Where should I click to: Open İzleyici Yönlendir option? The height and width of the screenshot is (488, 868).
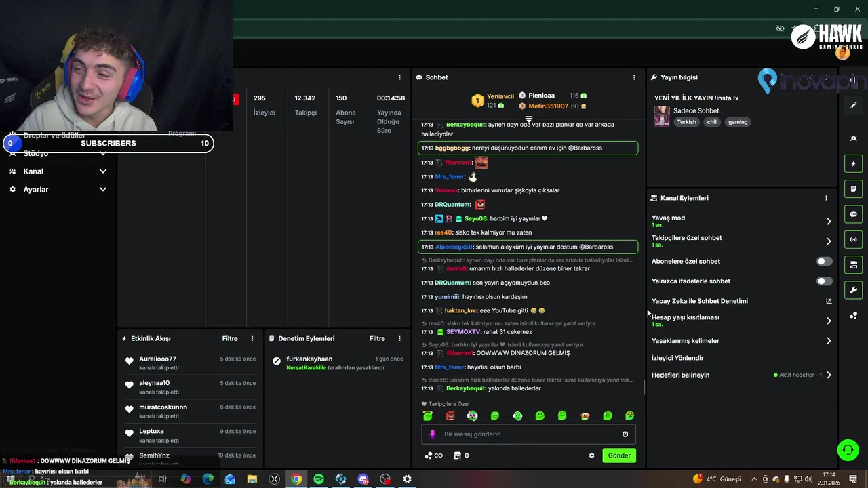click(x=677, y=358)
